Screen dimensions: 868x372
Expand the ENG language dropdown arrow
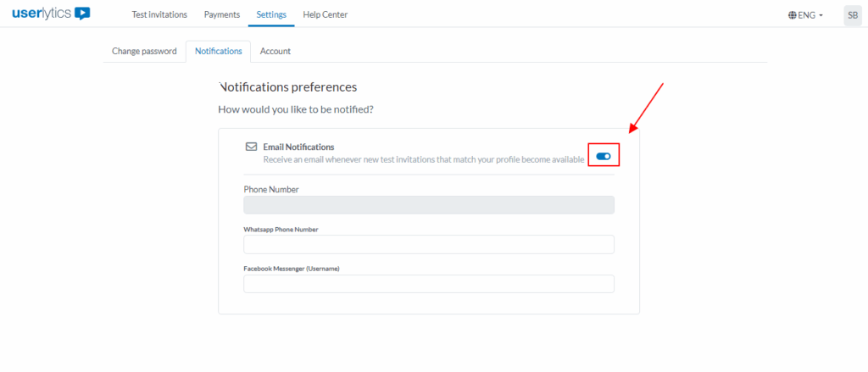pos(821,15)
